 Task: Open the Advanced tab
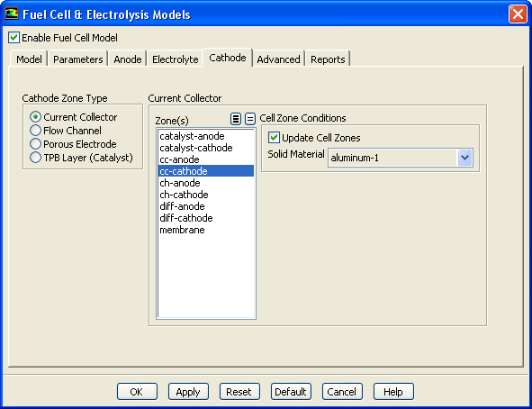(x=278, y=59)
